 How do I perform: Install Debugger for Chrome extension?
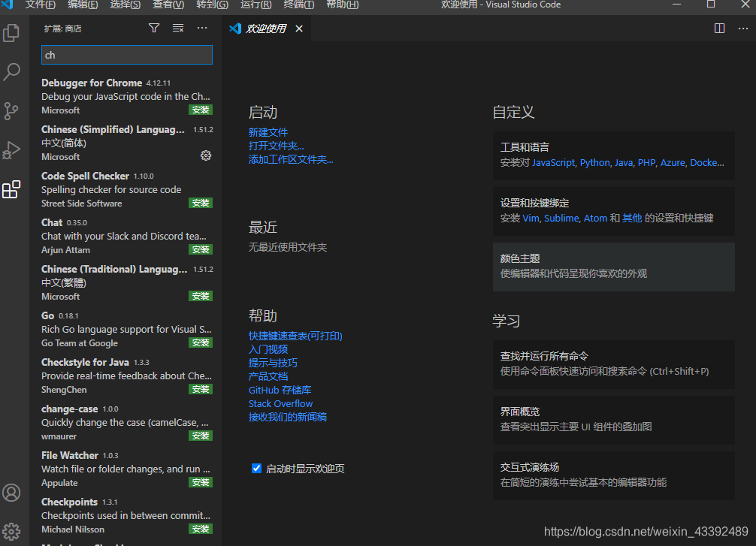click(x=201, y=110)
